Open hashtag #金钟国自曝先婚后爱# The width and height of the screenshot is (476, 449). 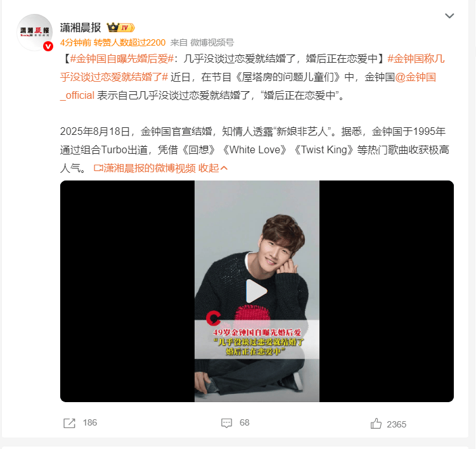[122, 59]
